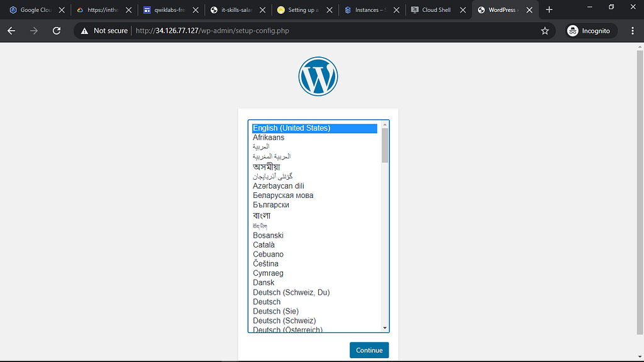644x362 pixels.
Task: Select English (United States) language
Action: point(314,128)
